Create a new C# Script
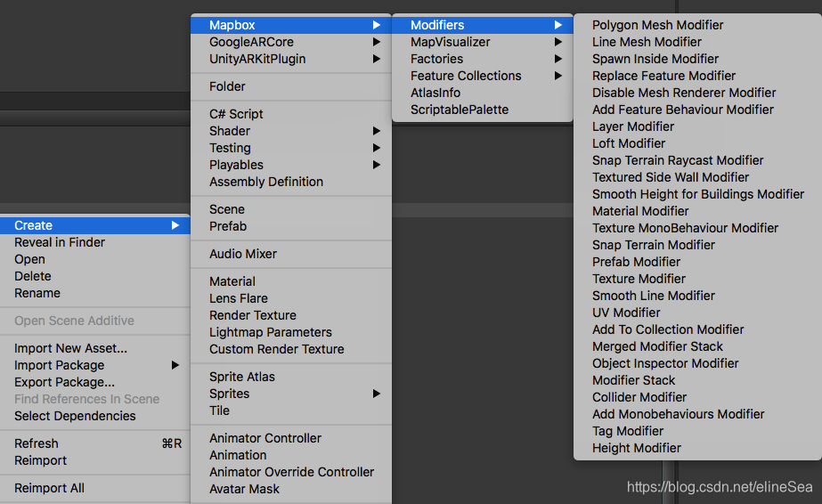Viewport: 822px width, 504px height. click(x=291, y=114)
